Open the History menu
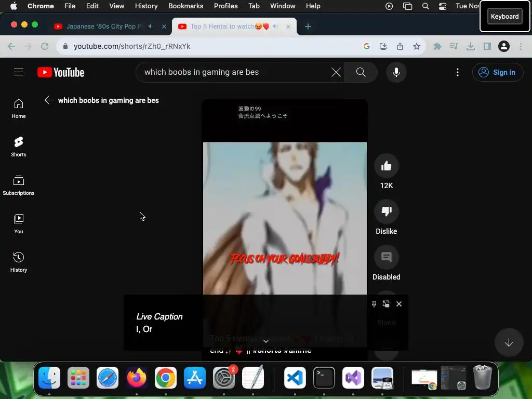The height and width of the screenshot is (399, 532). [x=146, y=6]
